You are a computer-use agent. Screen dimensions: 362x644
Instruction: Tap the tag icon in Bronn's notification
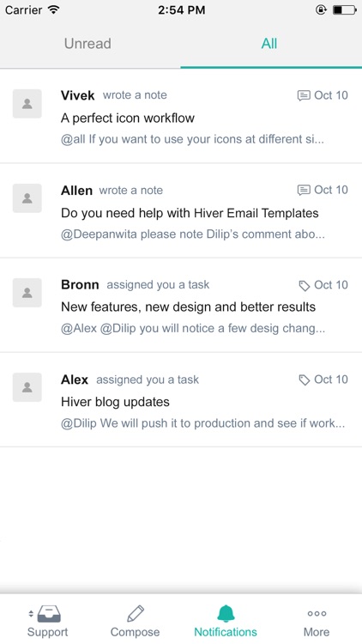305,285
